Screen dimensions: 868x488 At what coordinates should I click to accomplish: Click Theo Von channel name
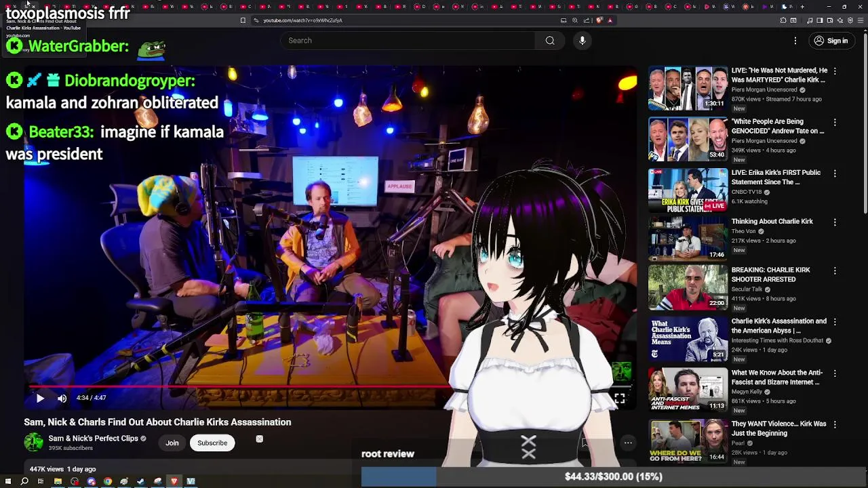point(743,231)
